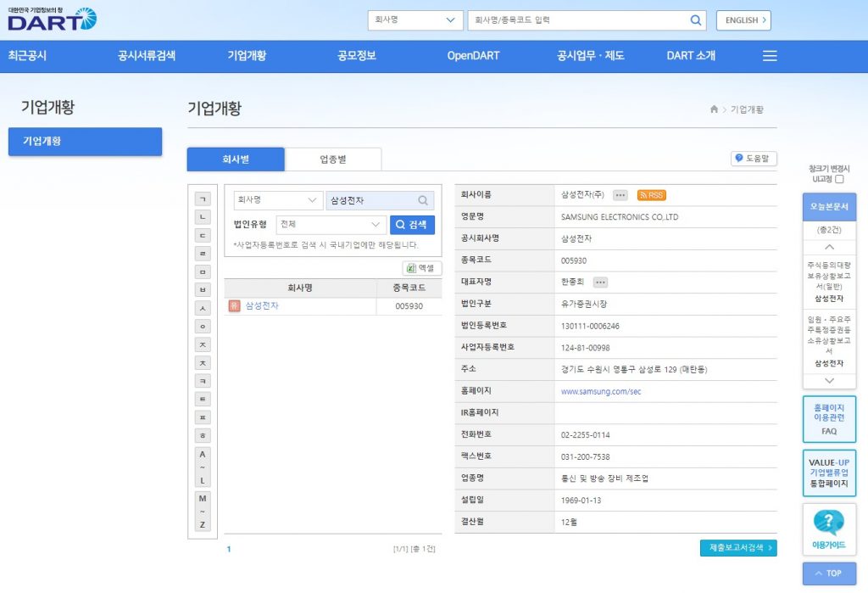
Task: Select the A~L alphabet index filter
Action: [203, 467]
